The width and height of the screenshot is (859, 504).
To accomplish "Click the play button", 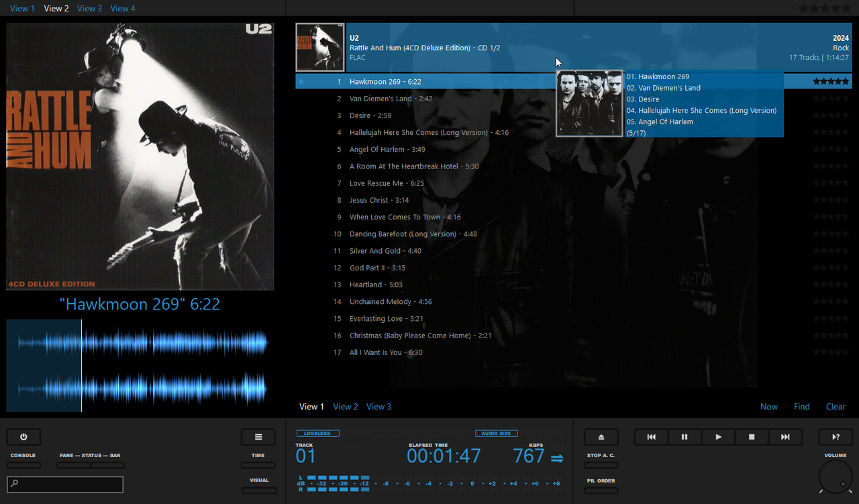I will coord(718,437).
